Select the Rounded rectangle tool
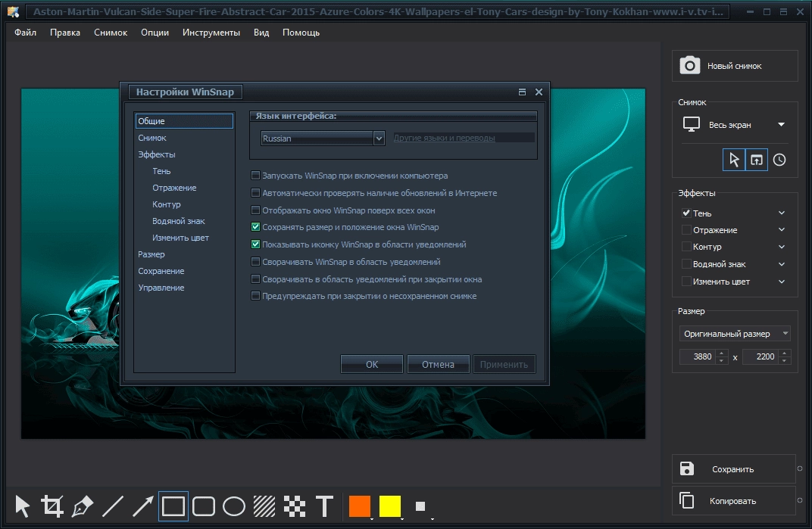The height and width of the screenshot is (529, 812). (x=204, y=506)
